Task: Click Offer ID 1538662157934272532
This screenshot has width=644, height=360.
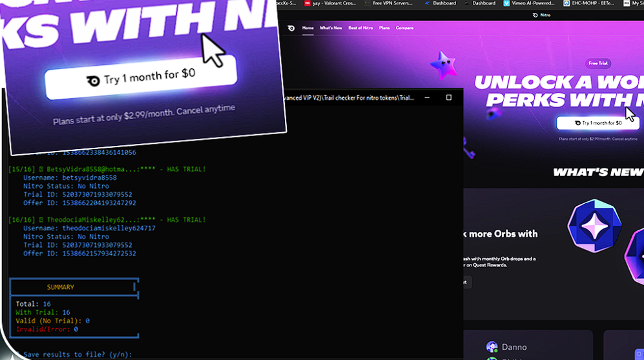Action: 79,254
